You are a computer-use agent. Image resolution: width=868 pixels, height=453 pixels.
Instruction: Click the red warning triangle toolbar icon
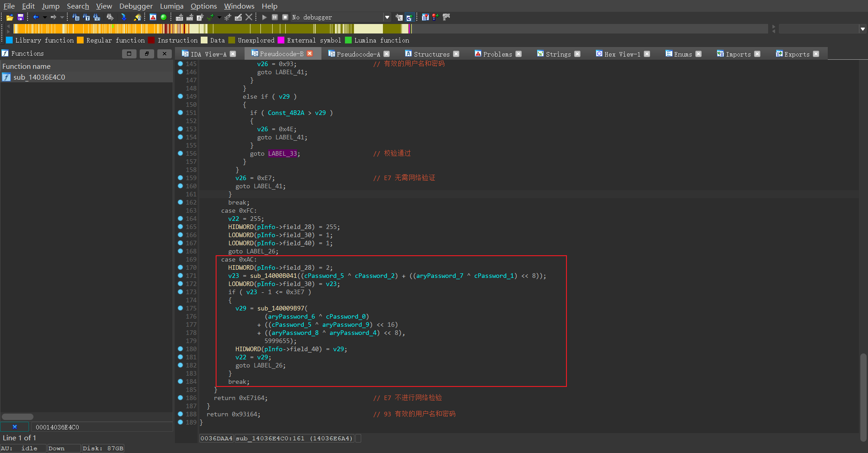click(x=153, y=17)
